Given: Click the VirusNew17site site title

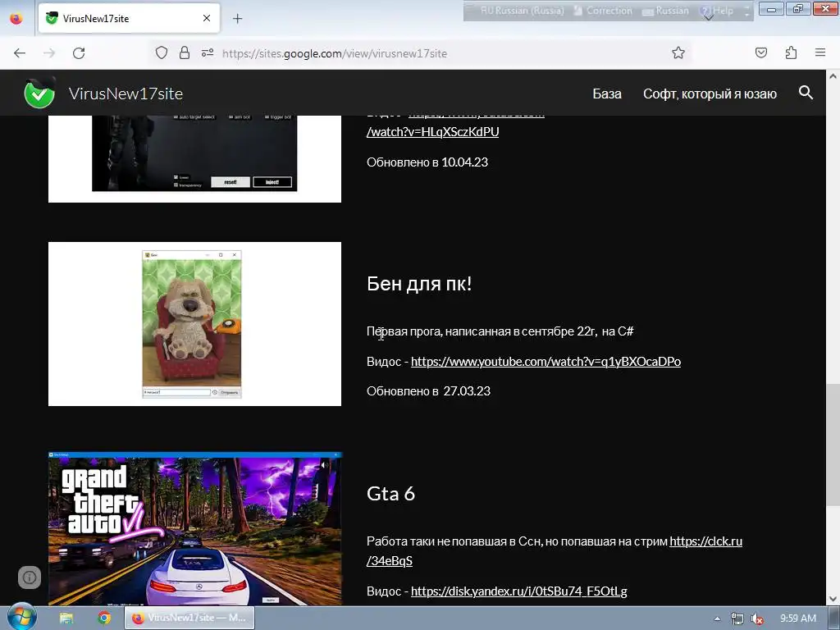Looking at the screenshot, I should pyautogui.click(x=126, y=94).
